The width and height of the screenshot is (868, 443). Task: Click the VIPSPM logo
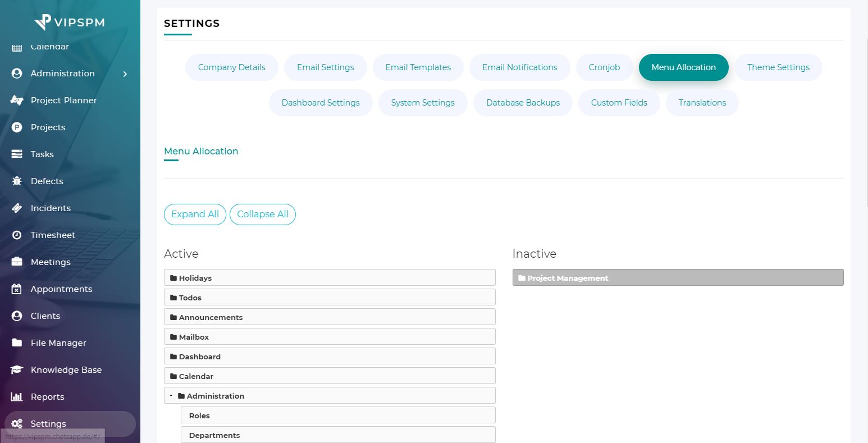pyautogui.click(x=70, y=22)
